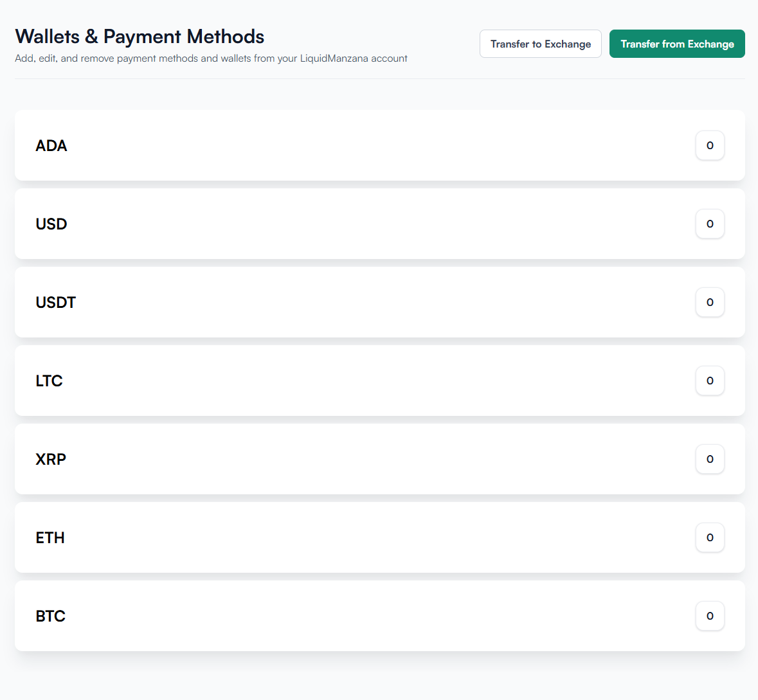Select the BTC wallet label
Screen dimensions: 758x700
pyautogui.click(x=51, y=616)
